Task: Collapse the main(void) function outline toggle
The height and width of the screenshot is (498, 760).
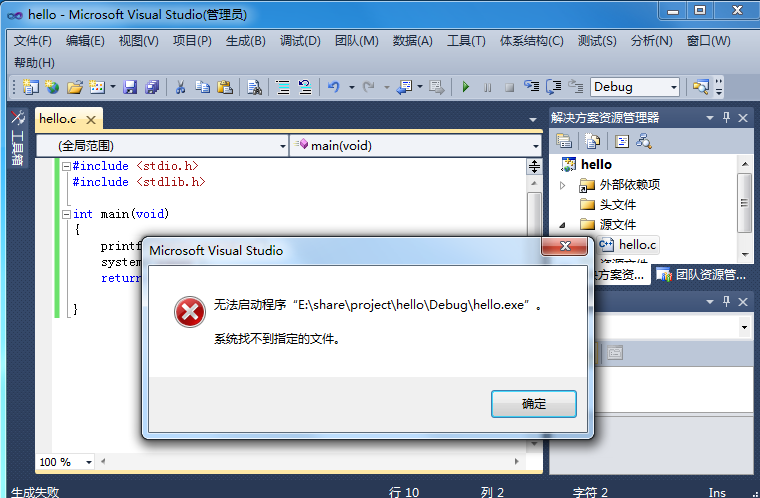Action: tap(66, 214)
